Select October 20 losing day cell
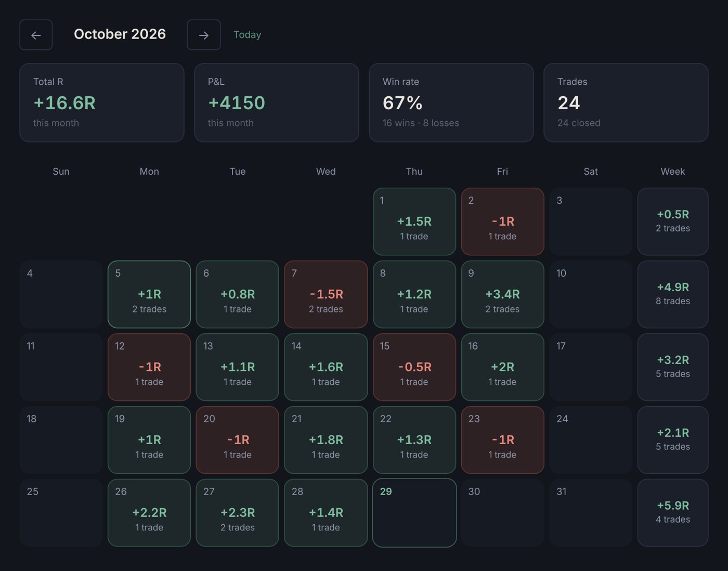Image resolution: width=728 pixels, height=571 pixels. click(238, 440)
